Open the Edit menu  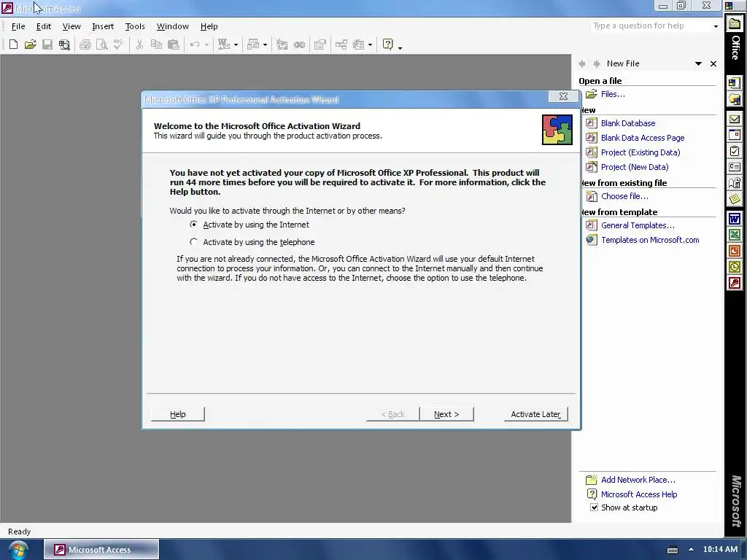(x=43, y=26)
